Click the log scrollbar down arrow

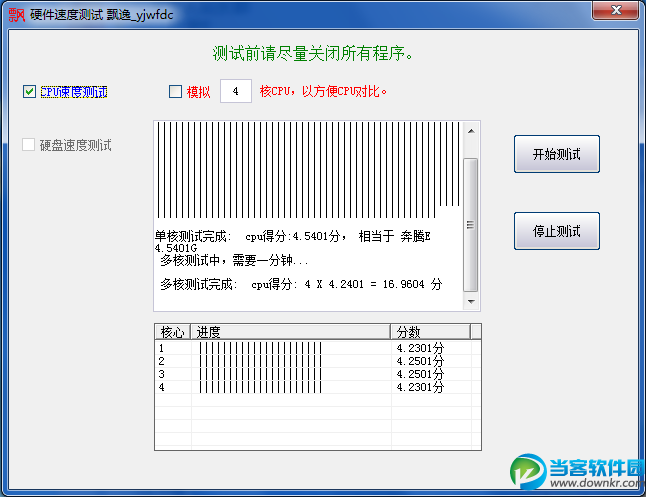coord(471,302)
